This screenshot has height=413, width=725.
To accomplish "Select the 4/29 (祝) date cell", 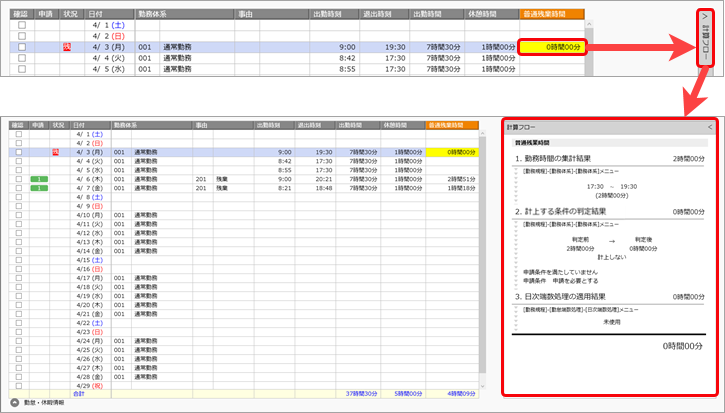I will [90, 386].
